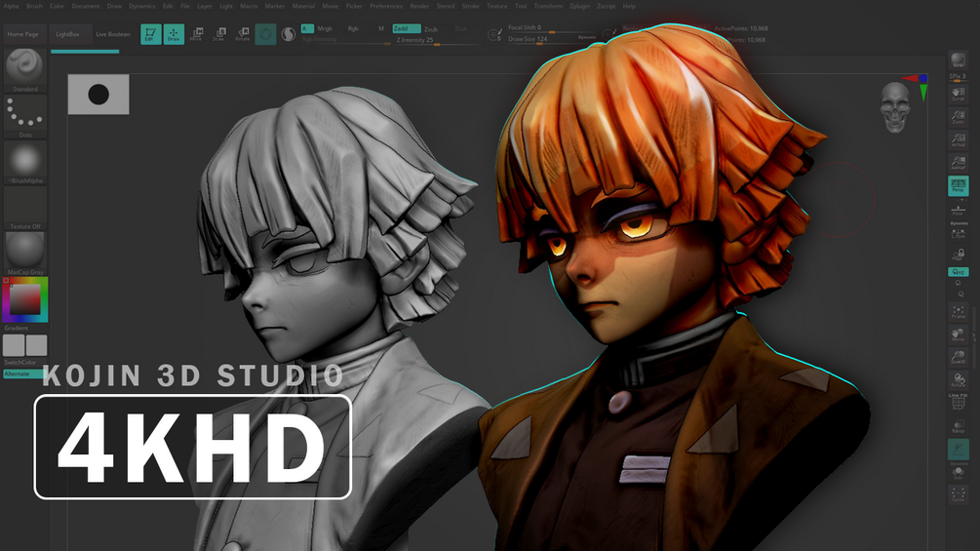980x551 pixels.
Task: Click the BPR render icon
Action: (959, 60)
